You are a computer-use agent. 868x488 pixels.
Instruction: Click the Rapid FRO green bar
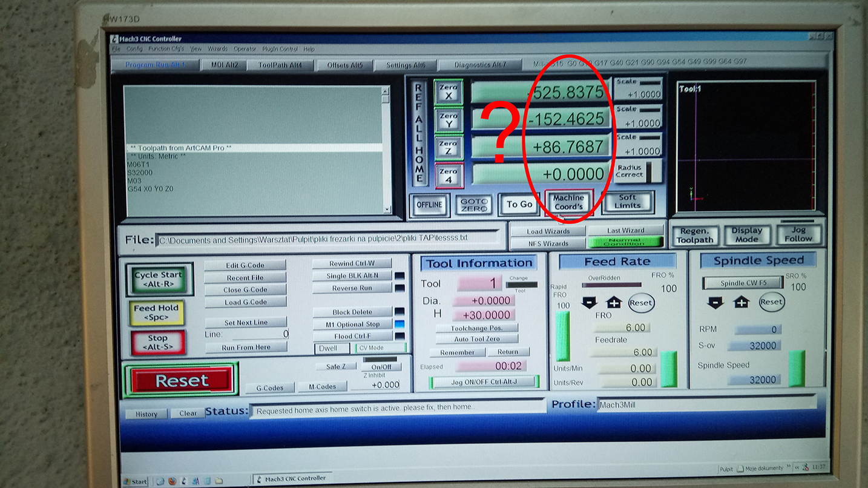[563, 336]
